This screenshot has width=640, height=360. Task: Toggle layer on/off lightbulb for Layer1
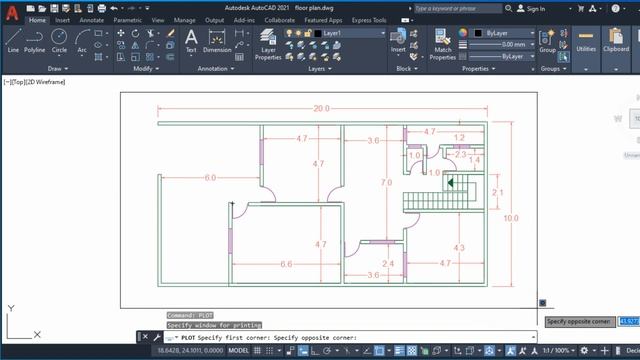(289, 33)
